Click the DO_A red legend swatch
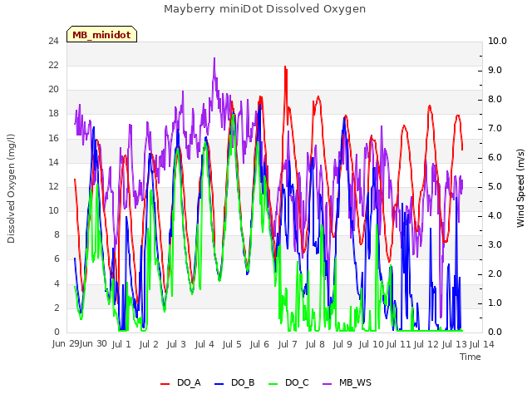The height and width of the screenshot is (399, 532). [x=165, y=383]
